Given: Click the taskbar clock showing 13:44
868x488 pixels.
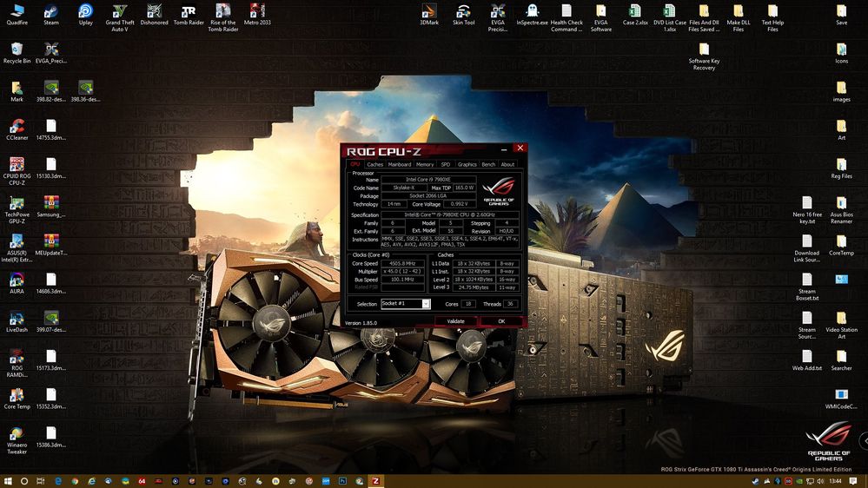Looking at the screenshot, I should coord(835,481).
